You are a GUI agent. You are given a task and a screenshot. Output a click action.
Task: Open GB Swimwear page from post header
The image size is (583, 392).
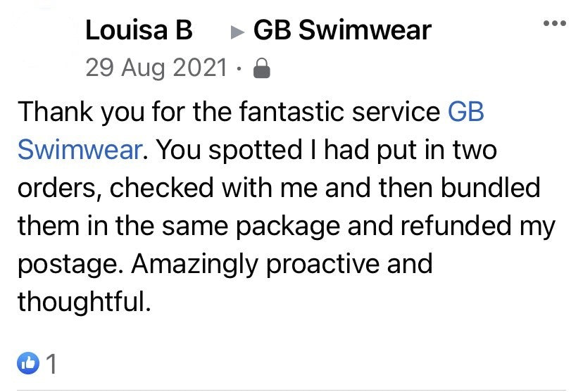tap(342, 31)
